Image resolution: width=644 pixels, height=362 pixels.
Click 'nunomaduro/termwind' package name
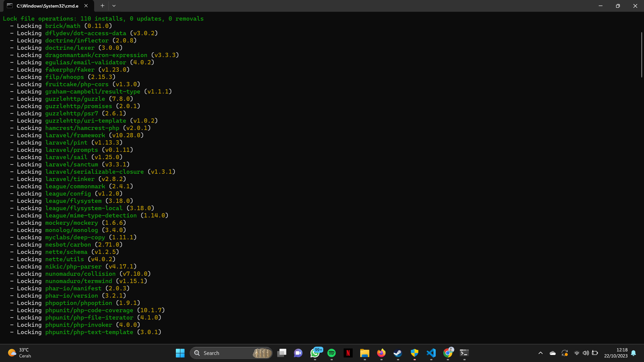[79, 281]
